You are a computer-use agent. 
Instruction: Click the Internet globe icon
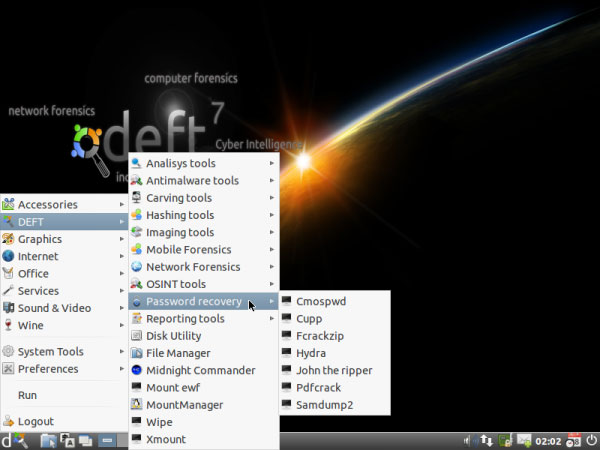click(8, 256)
